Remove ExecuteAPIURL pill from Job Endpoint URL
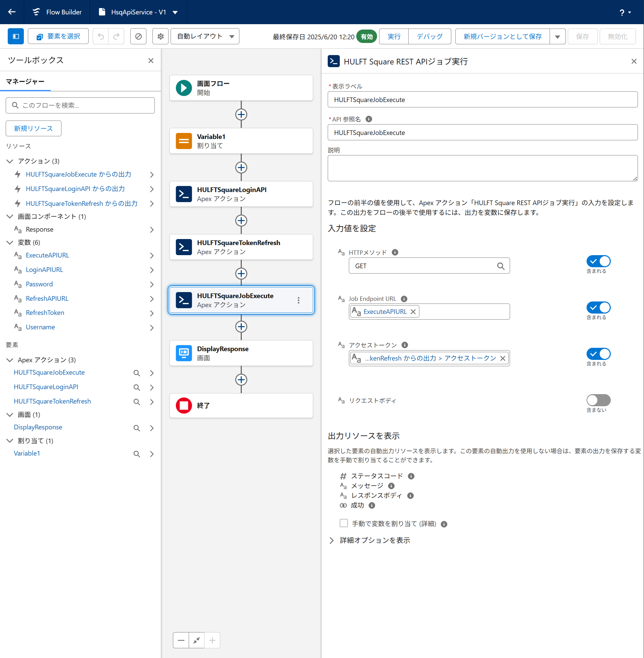This screenshot has height=658, width=644. click(413, 312)
